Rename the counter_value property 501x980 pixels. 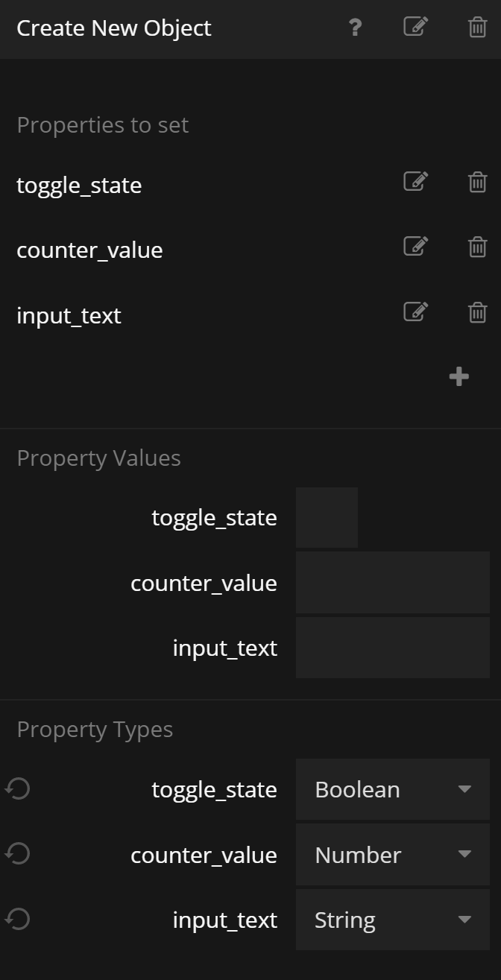[x=415, y=247]
